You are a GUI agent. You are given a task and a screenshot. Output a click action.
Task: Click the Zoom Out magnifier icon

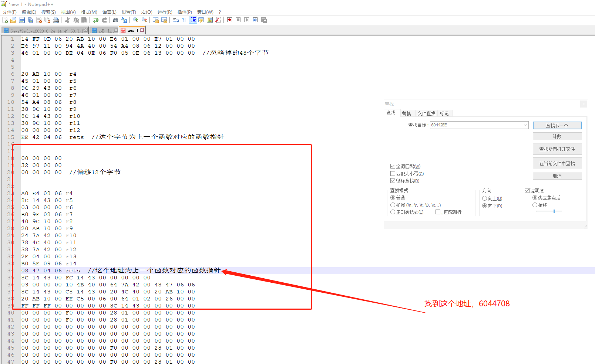click(x=144, y=20)
